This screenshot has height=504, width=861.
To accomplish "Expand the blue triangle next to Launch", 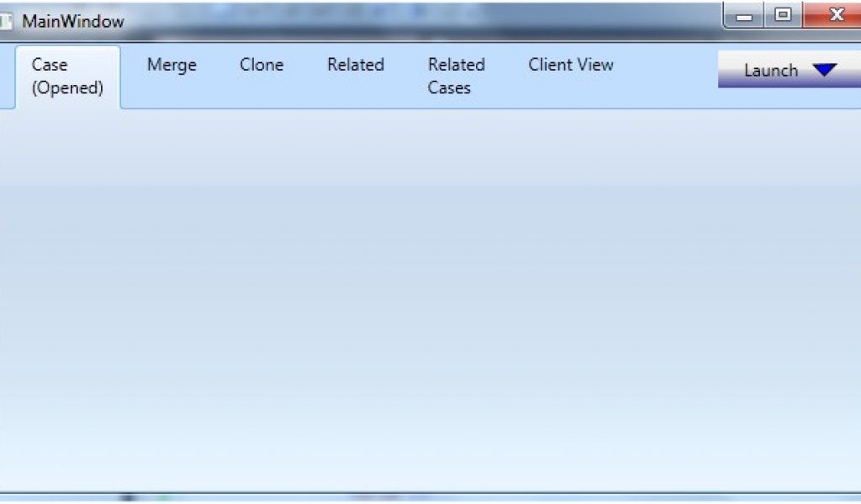I will [x=825, y=71].
